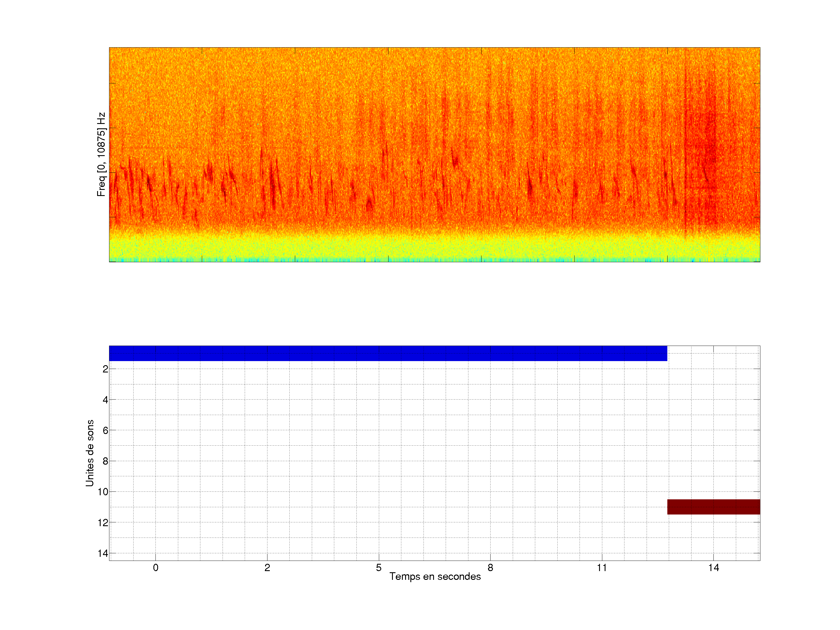Image resolution: width=840 pixels, height=630 pixels.
Task: Click the x-axis tick label '14'
Action: point(713,568)
